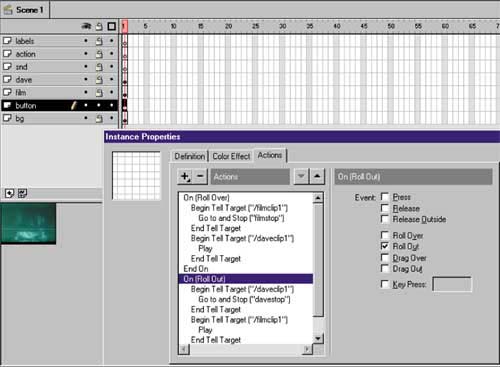Uncheck the Roll Out event checkbox
Viewport: 500px width, 367px height.
[385, 246]
